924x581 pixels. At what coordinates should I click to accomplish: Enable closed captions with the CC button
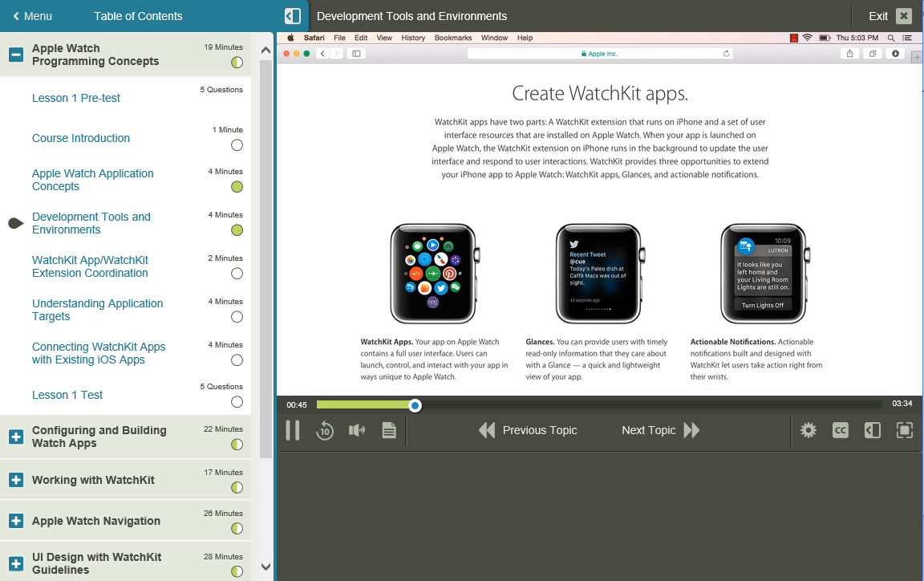(840, 430)
